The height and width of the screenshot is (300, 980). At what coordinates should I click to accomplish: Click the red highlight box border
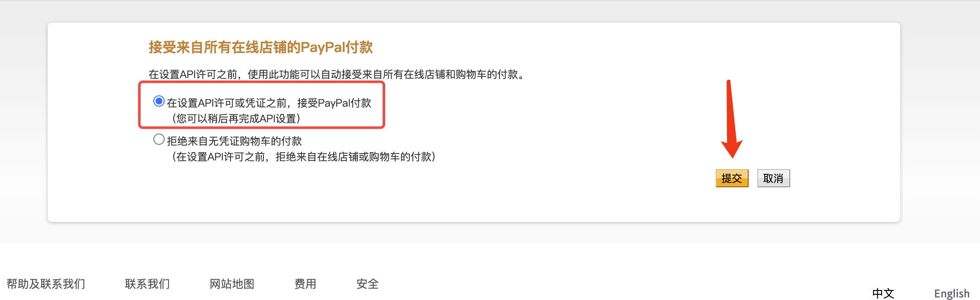262,83
